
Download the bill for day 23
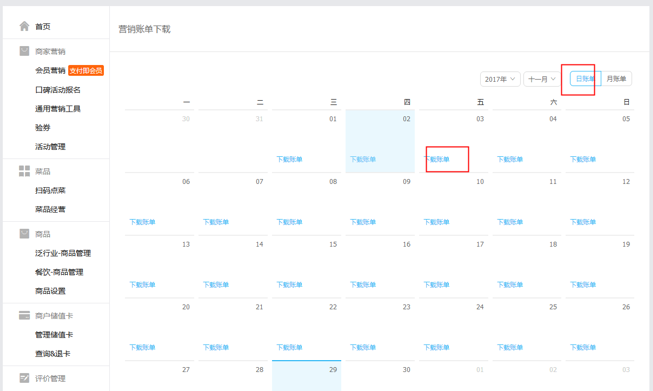pyautogui.click(x=363, y=347)
